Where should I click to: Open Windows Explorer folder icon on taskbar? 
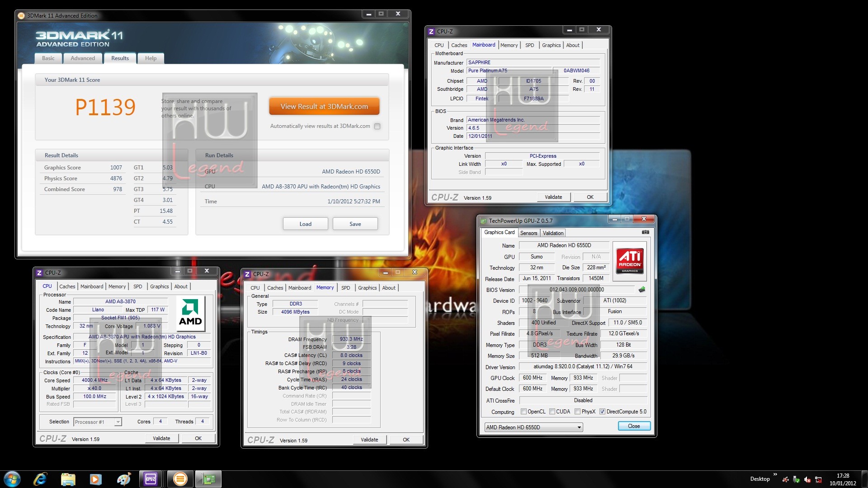pyautogui.click(x=68, y=479)
